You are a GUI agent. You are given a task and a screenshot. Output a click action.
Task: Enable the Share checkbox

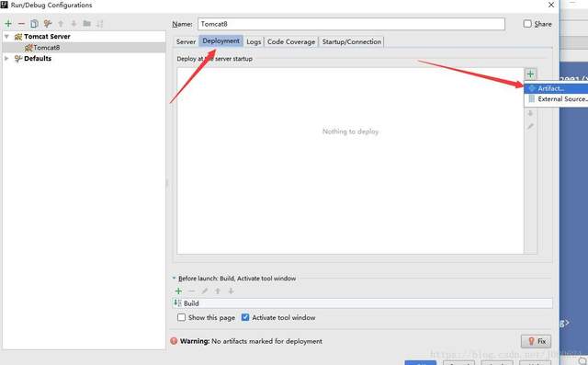527,24
